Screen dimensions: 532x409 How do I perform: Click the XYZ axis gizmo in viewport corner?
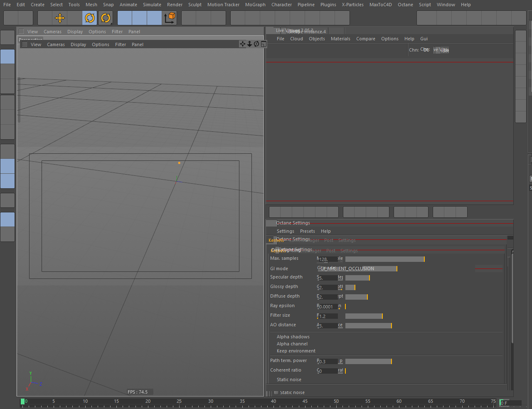(x=33, y=382)
